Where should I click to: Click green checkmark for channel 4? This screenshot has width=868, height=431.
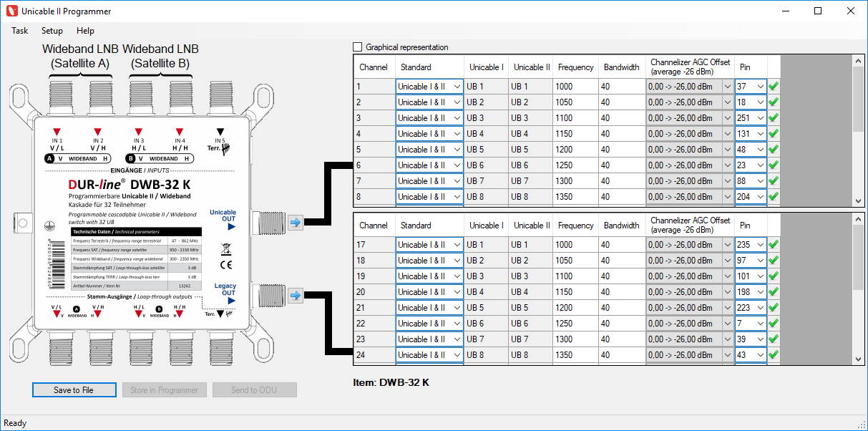coord(774,134)
